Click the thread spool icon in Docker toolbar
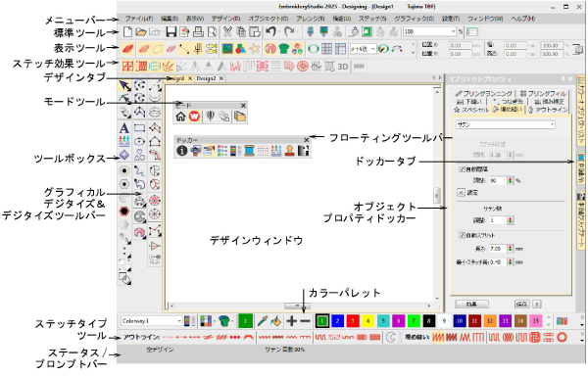 tap(249, 151)
